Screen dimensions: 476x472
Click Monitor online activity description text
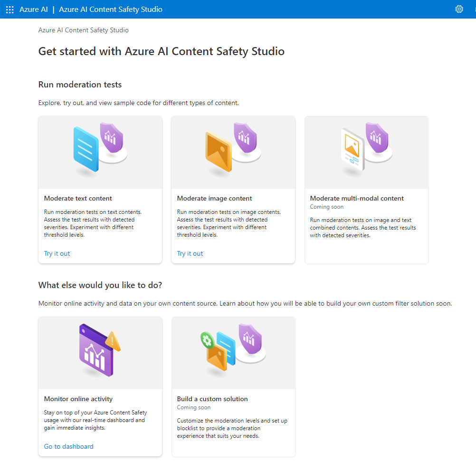[x=95, y=420]
